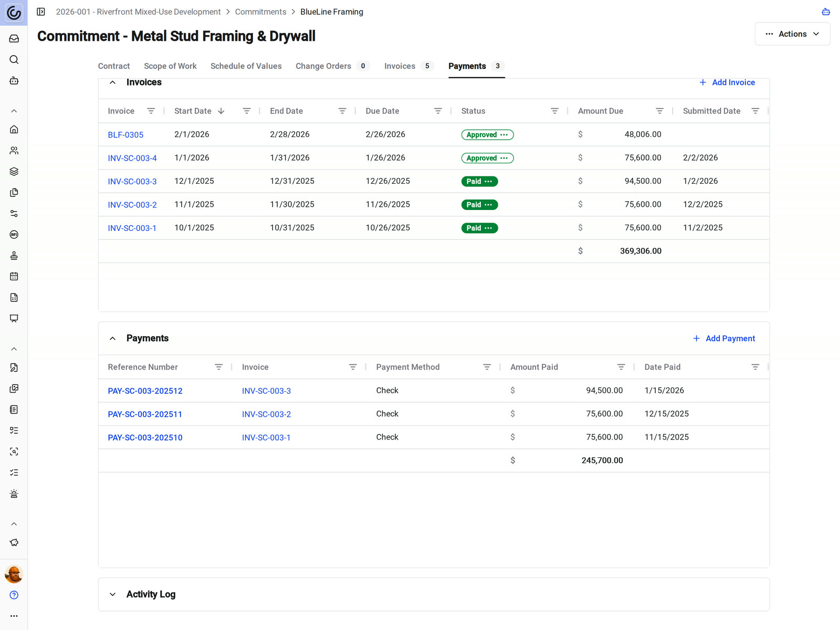840x630 pixels.
Task: Open the siren alert icon in sidebar
Action: pos(14,494)
